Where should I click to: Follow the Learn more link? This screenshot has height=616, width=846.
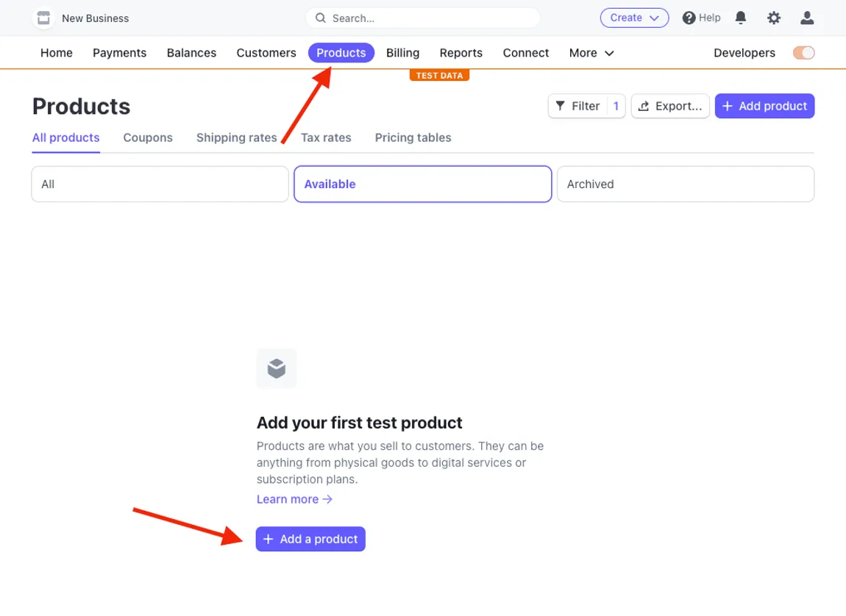coord(294,499)
